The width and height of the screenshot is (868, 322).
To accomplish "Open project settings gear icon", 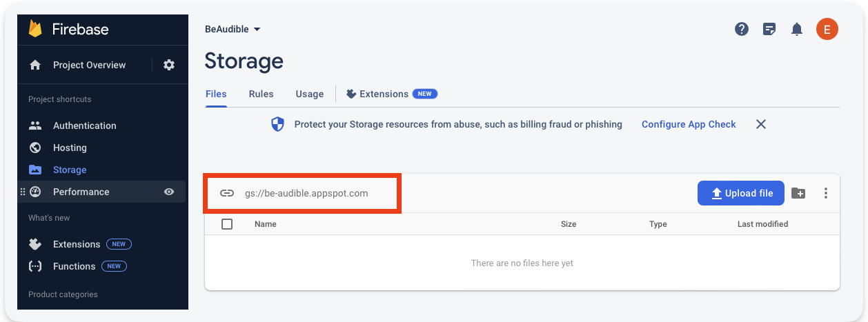I will (x=169, y=65).
